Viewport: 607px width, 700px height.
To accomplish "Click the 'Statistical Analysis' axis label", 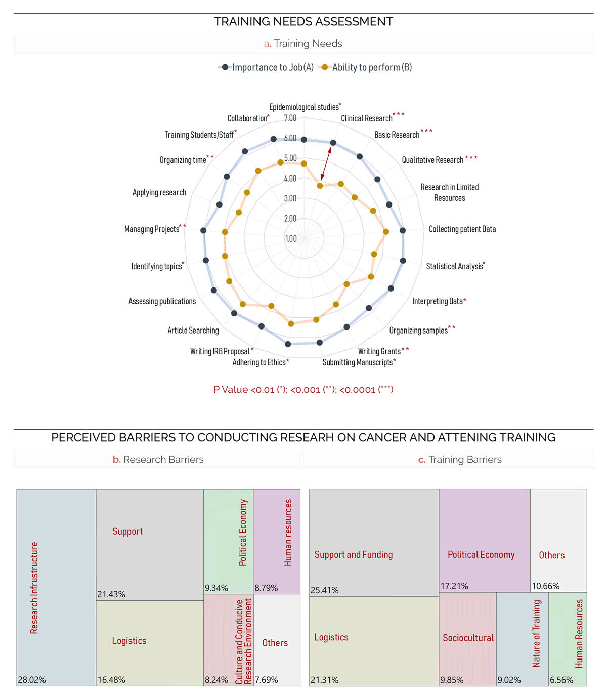I will [x=454, y=266].
